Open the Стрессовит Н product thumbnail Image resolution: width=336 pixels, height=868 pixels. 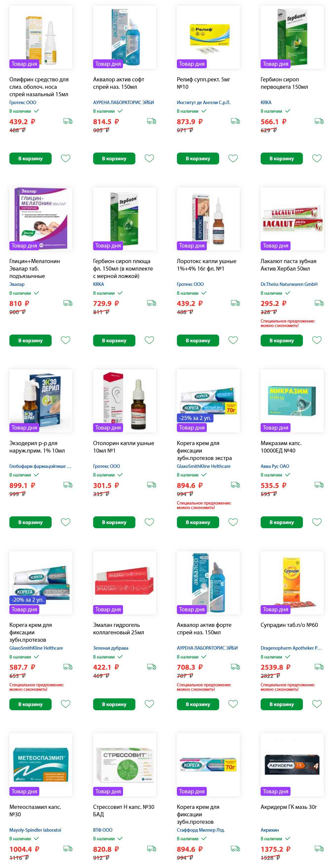point(125,765)
